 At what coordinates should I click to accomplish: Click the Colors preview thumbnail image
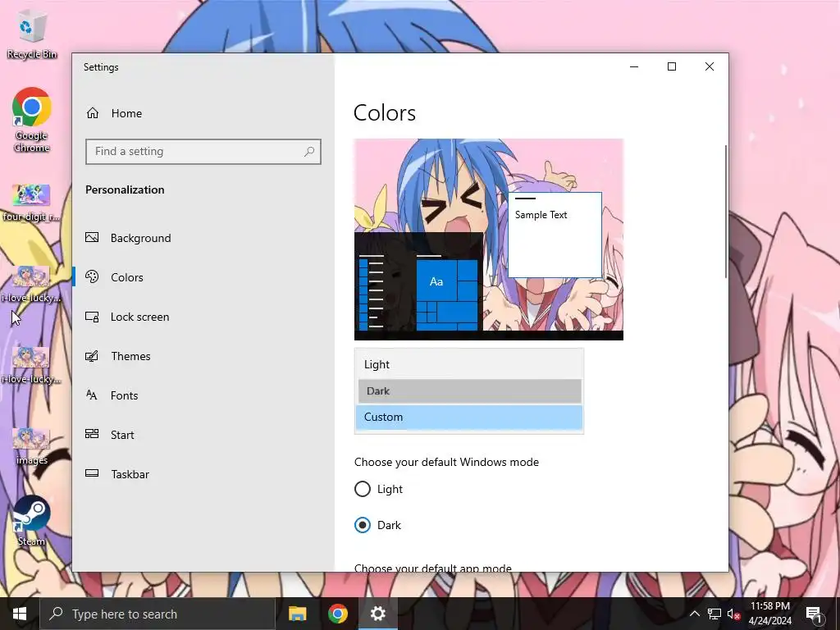[489, 240]
